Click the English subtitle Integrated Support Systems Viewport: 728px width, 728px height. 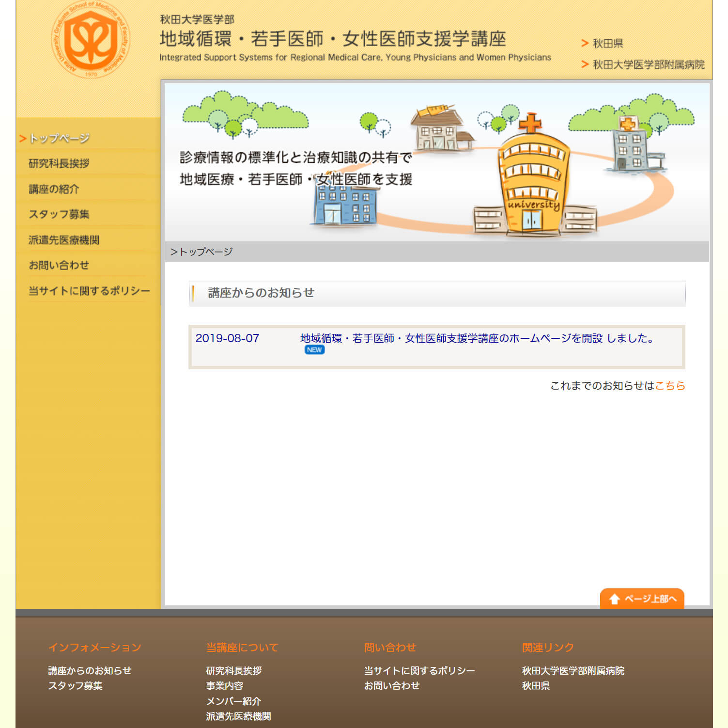click(x=355, y=57)
